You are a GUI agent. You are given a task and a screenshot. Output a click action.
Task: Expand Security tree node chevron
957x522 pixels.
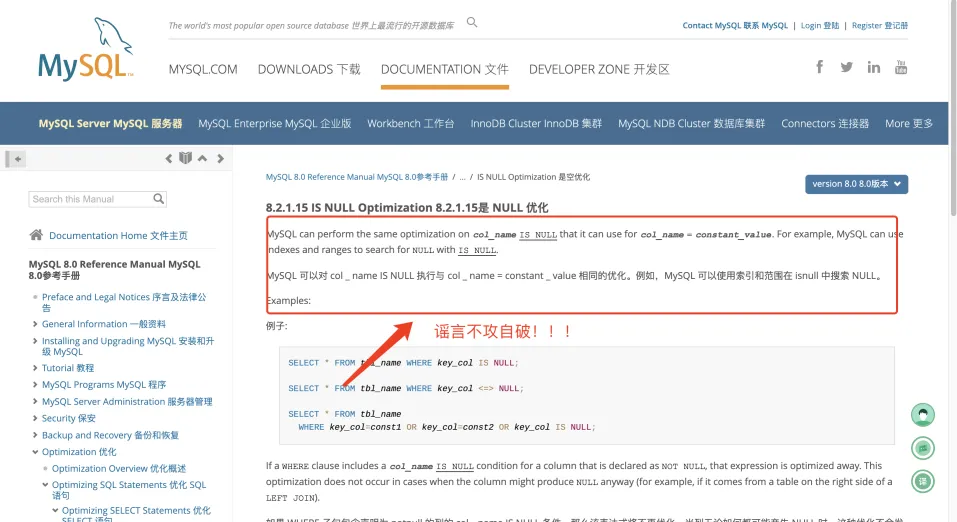(35, 418)
